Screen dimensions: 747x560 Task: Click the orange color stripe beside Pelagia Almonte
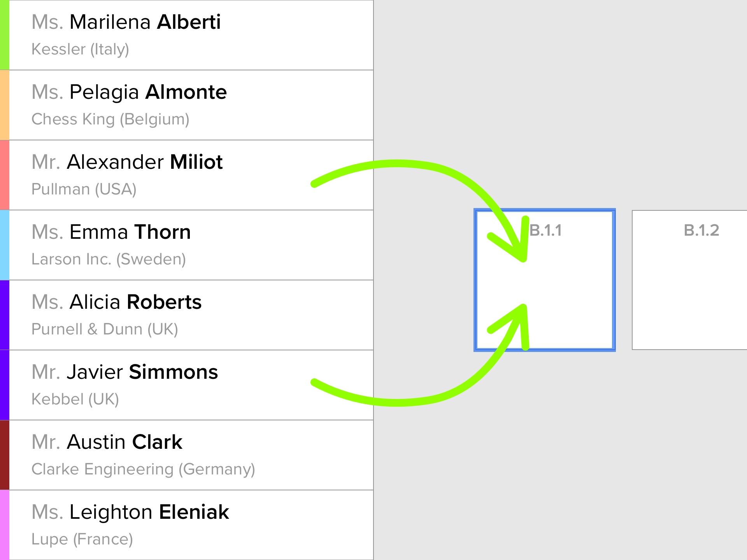click(x=4, y=105)
